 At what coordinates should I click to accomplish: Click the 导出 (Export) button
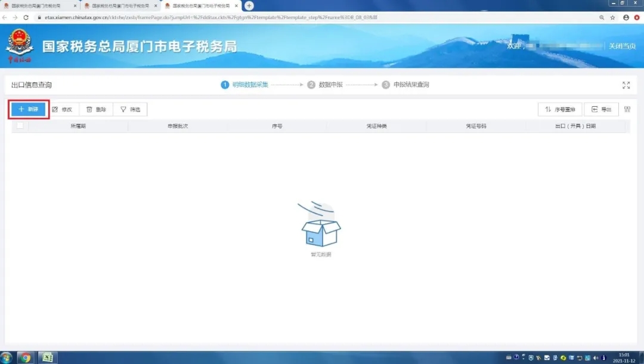click(x=601, y=109)
